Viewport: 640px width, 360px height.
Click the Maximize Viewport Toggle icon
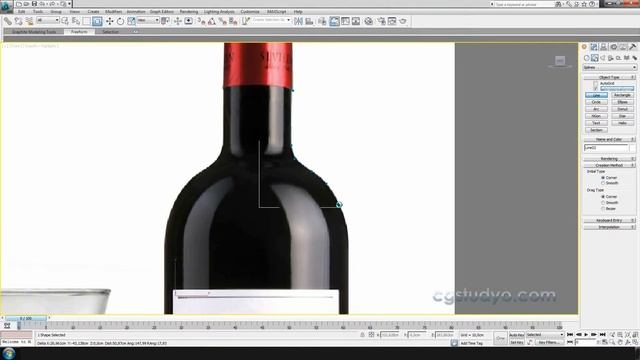point(636,342)
